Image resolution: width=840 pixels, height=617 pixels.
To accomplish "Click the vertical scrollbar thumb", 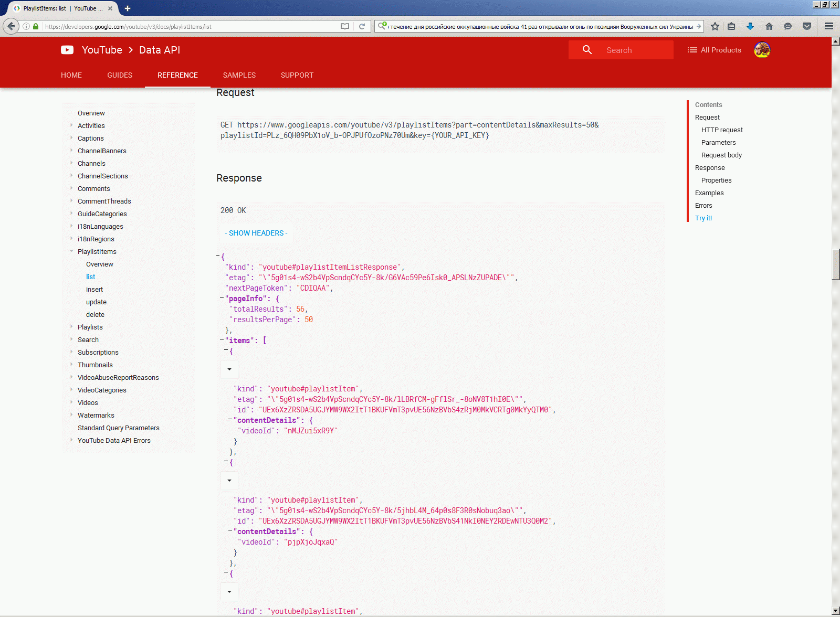I will click(x=836, y=265).
